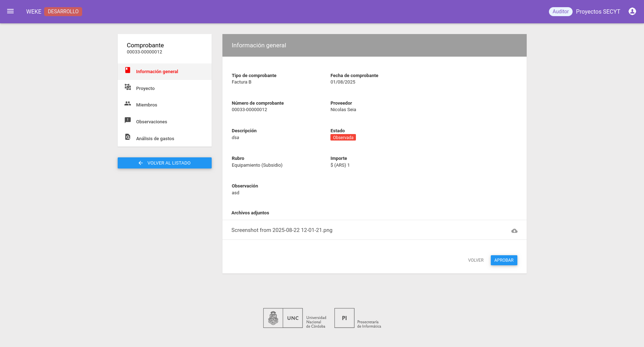Image resolution: width=644 pixels, height=347 pixels.
Task: Open the hamburger navigation menu
Action: click(10, 11)
